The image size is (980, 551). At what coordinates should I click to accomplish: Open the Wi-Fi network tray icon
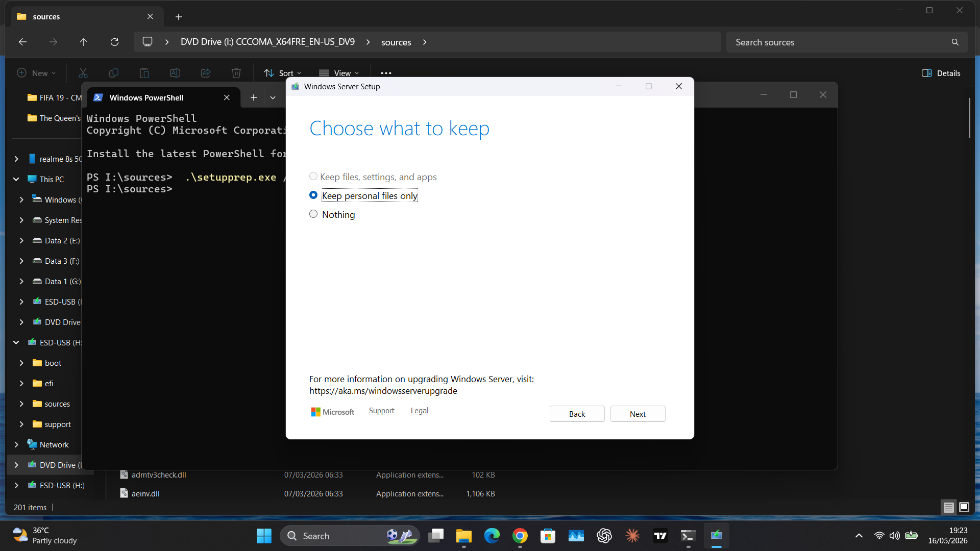click(879, 536)
